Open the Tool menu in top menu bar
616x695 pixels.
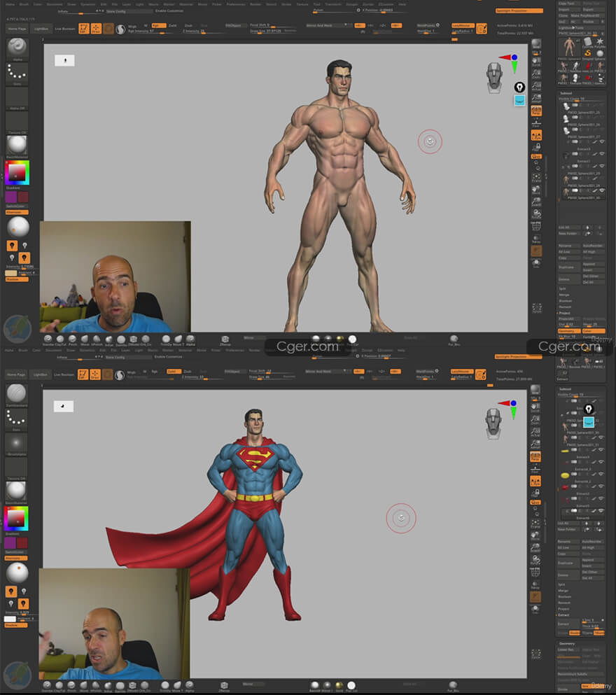point(317,4)
